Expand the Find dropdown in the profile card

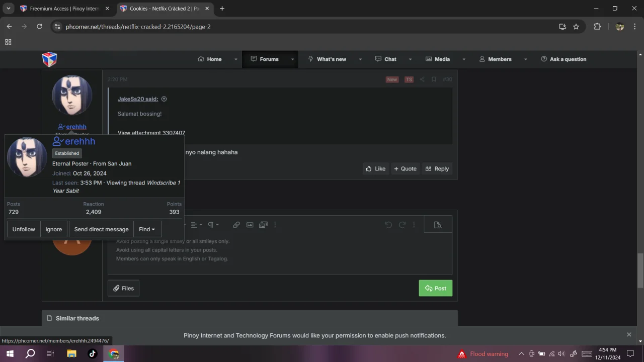(147, 229)
